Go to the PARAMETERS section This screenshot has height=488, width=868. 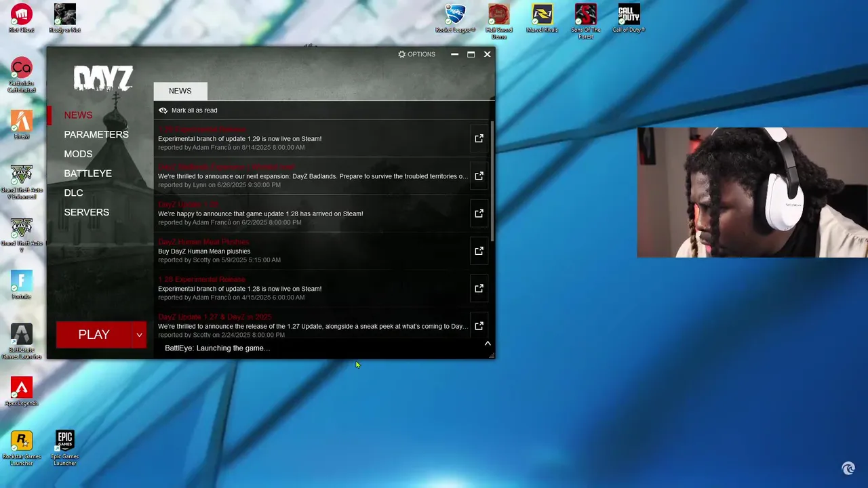pos(96,135)
